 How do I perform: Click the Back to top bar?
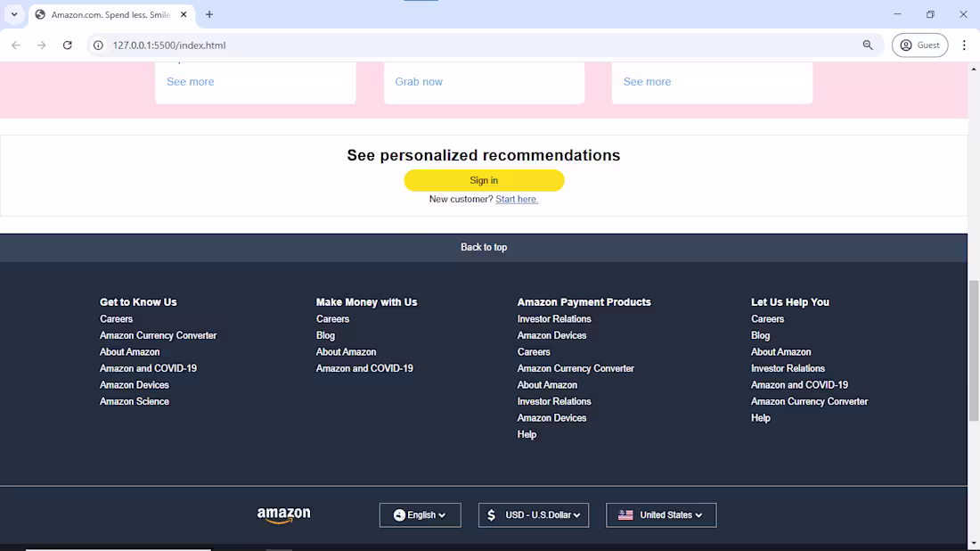point(484,248)
